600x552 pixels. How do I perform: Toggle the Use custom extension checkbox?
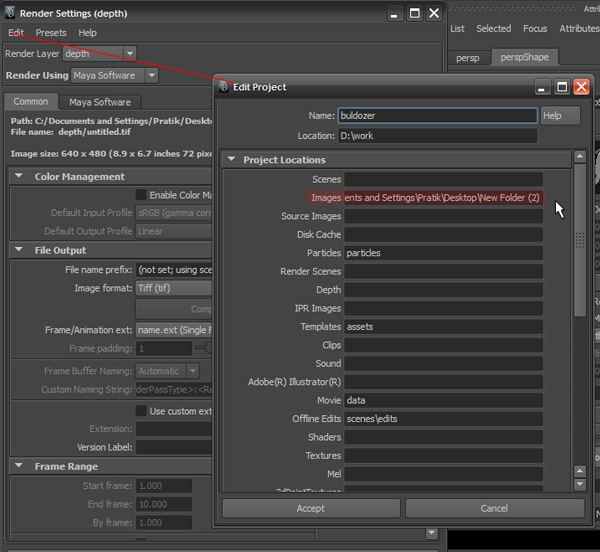(x=141, y=411)
